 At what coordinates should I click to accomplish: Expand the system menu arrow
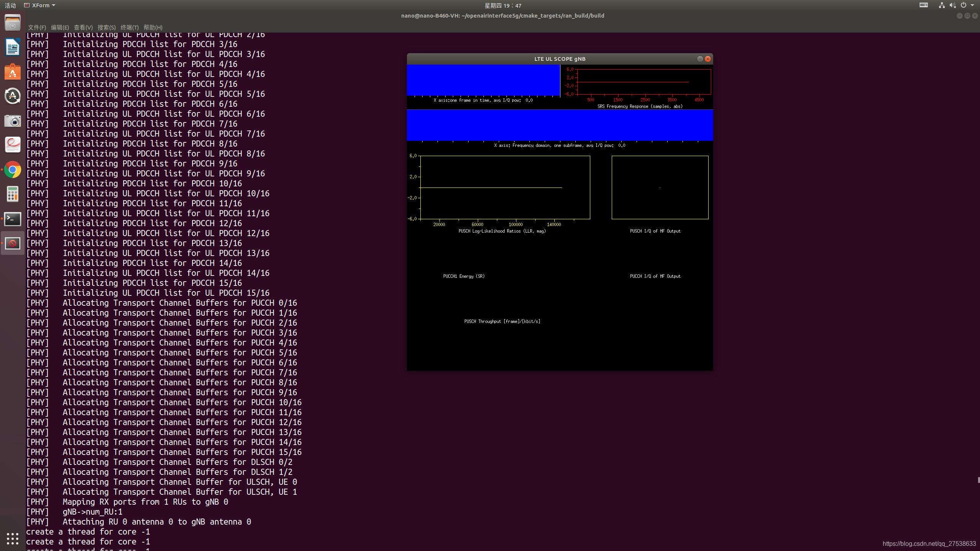pos(972,5)
